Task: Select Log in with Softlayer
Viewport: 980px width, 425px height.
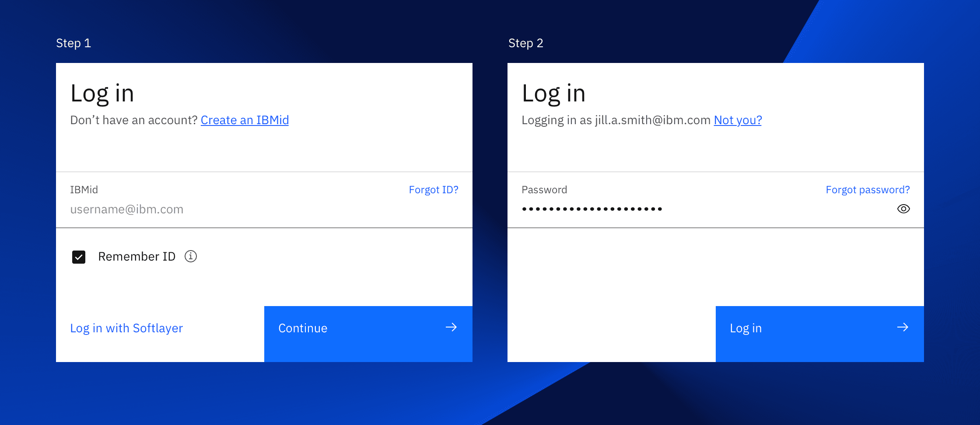Action: pos(127,328)
